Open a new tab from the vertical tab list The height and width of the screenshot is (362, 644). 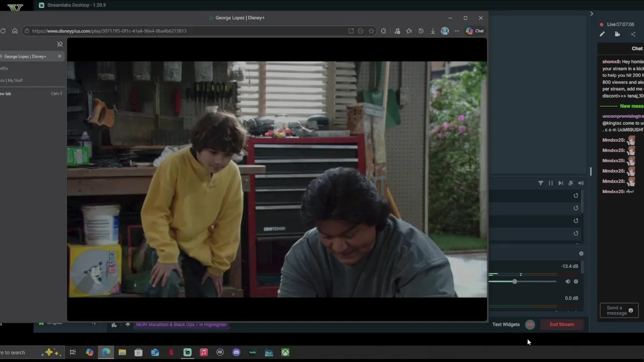(32, 94)
